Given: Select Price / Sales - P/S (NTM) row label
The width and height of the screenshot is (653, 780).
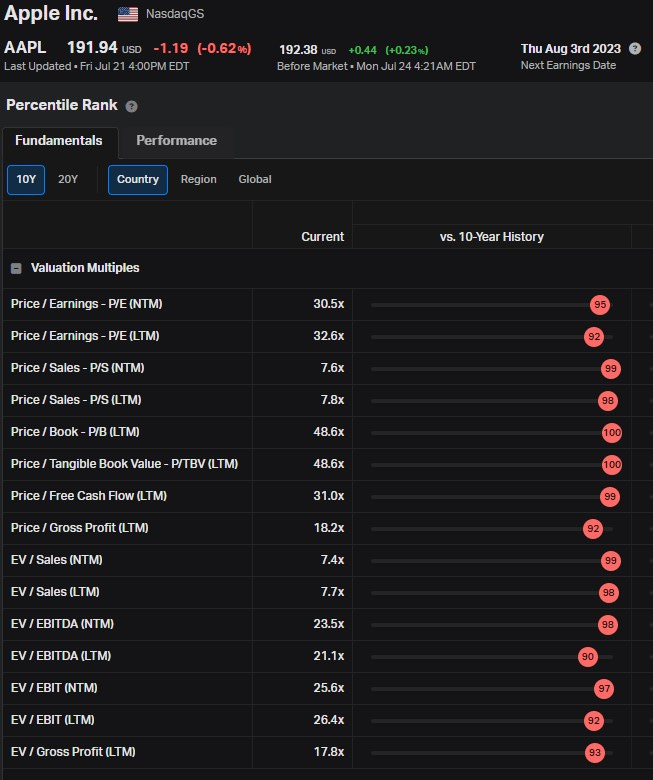Looking at the screenshot, I should tap(78, 368).
